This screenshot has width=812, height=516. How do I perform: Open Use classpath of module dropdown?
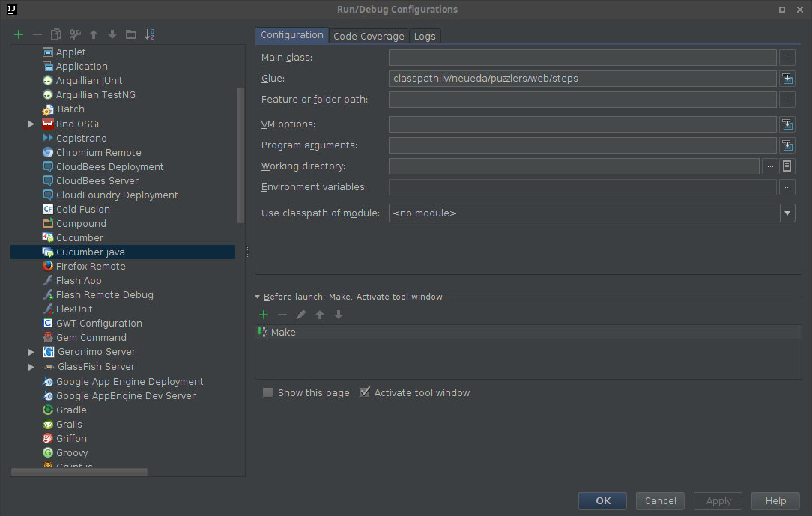click(x=787, y=213)
